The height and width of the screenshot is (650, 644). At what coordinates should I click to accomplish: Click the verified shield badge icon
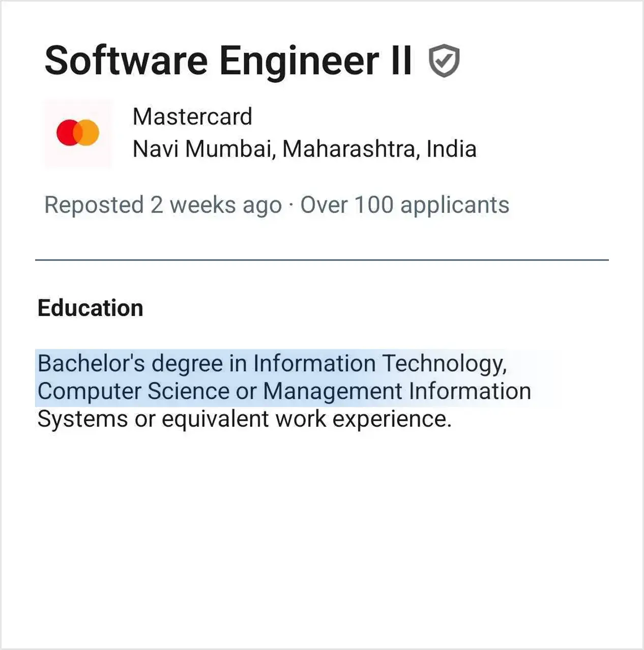coord(444,61)
